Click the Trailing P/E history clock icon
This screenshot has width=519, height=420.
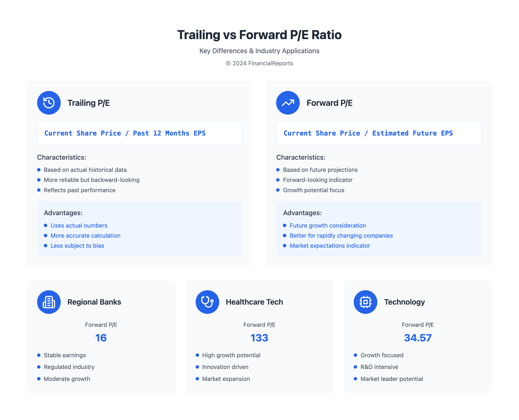click(49, 103)
